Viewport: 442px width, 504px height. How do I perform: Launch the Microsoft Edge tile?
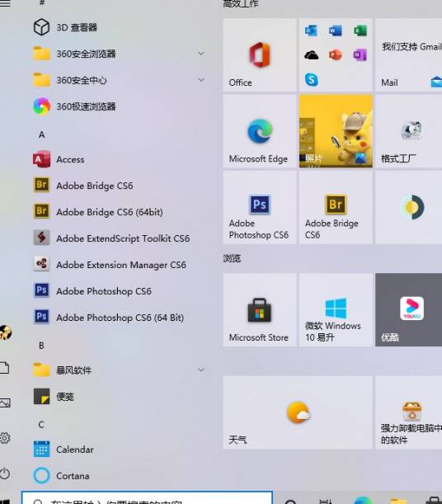pyautogui.click(x=260, y=131)
